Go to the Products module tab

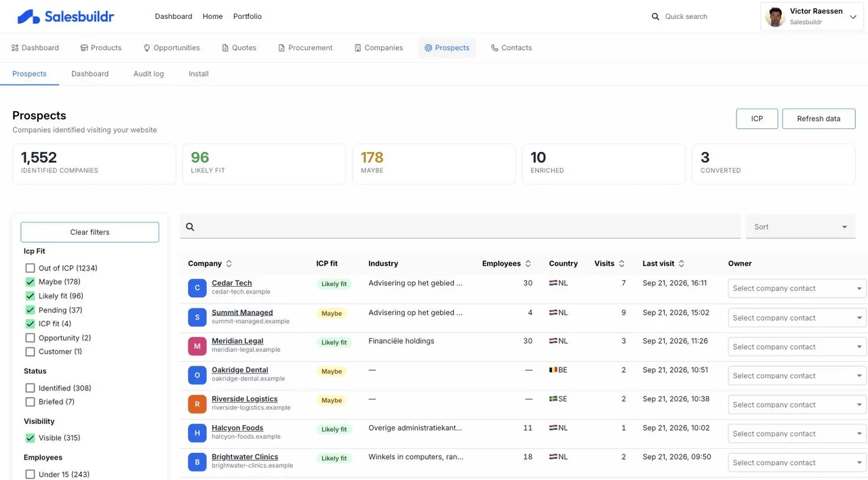[x=100, y=48]
